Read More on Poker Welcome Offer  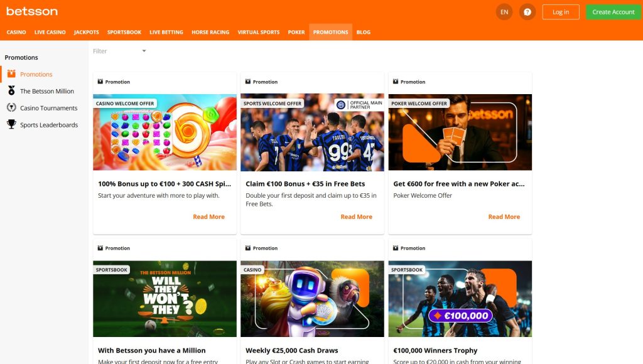pos(504,217)
